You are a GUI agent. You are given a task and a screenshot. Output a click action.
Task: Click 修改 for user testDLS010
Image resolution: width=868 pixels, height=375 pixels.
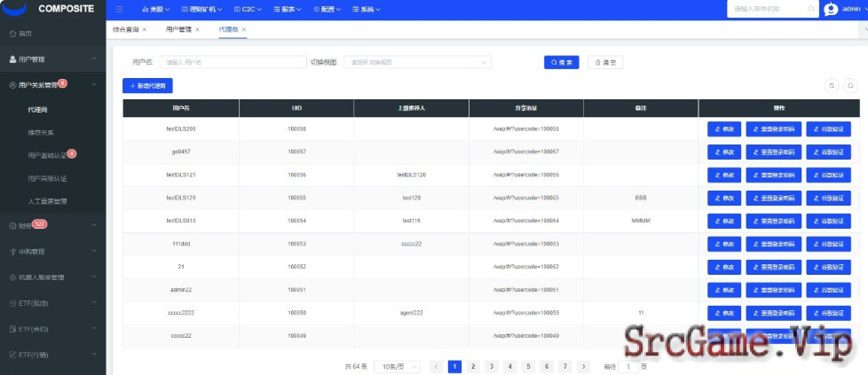[x=724, y=221]
